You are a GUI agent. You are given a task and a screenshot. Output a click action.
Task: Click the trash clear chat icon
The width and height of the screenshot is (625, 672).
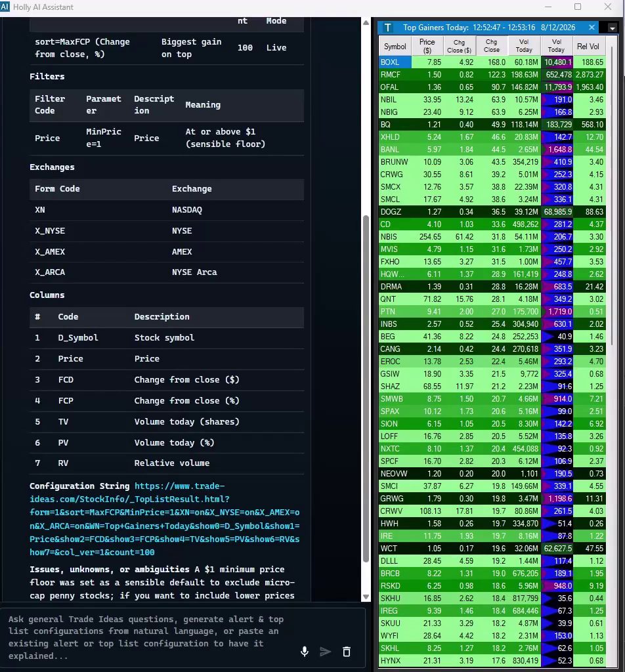coord(347,652)
